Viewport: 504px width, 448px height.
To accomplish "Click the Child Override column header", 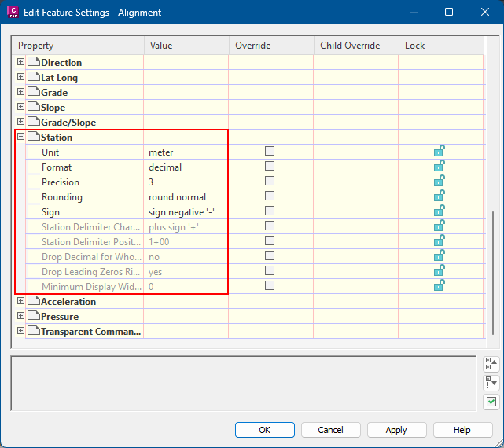I will (356, 46).
